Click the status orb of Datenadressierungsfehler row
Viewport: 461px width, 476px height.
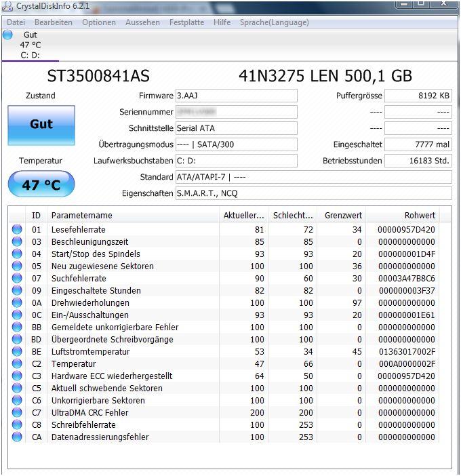click(x=17, y=437)
